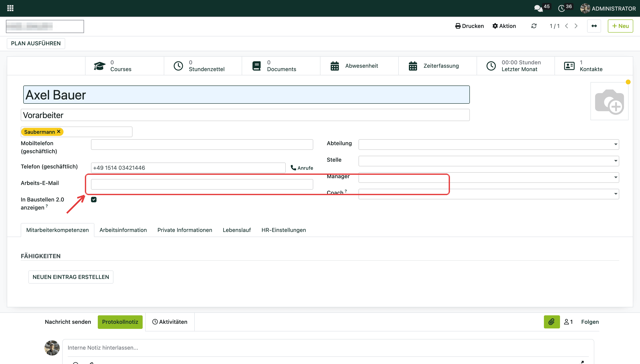Go to the next record arrow
Screen dimensions: 640x364
tap(576, 26)
